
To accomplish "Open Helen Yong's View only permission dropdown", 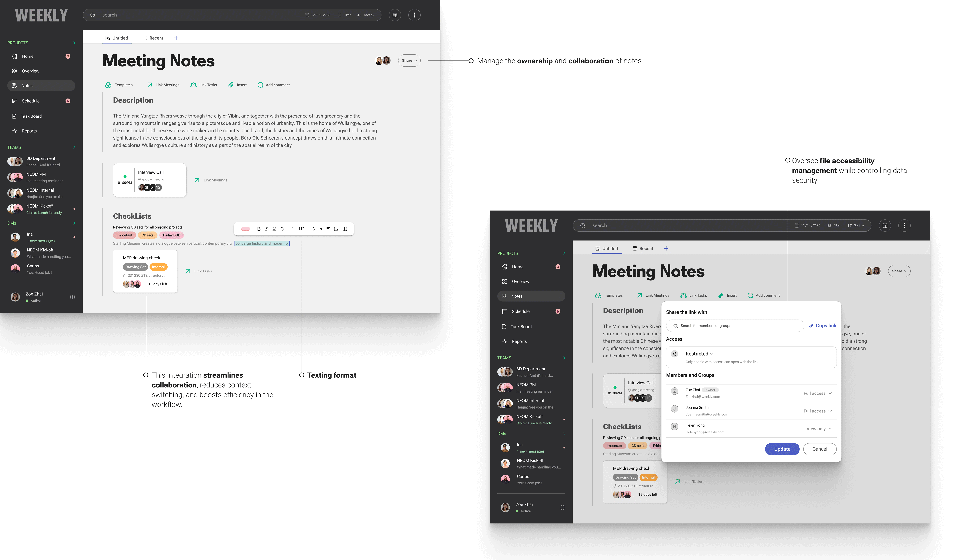I will point(819,429).
